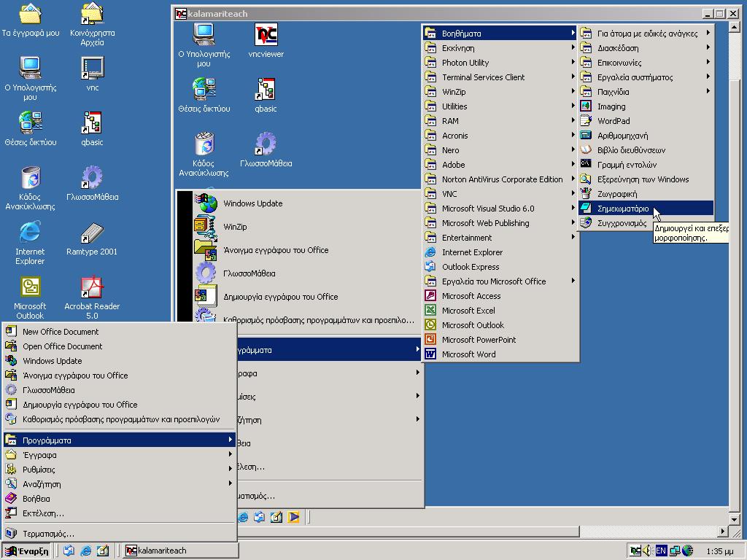Open Microsoft Access from the Programs submenu
Image resolution: width=747 pixels, height=560 pixels.
click(x=500, y=296)
